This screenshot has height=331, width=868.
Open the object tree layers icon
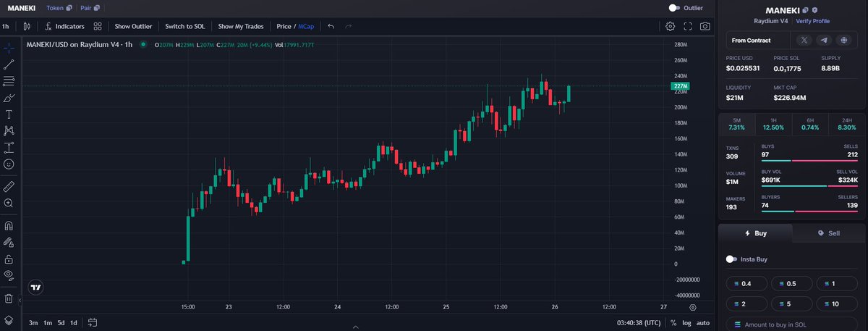coord(9,319)
